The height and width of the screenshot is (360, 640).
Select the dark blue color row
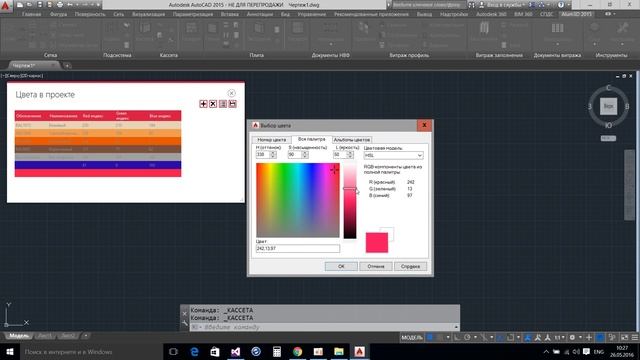point(98,165)
